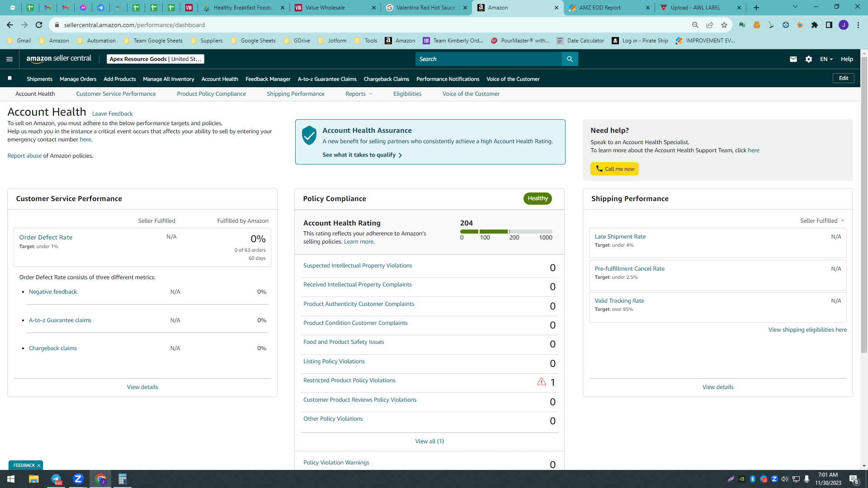Open the Seller Central hamburger menu
This screenshot has width=868, height=488.
[x=9, y=59]
